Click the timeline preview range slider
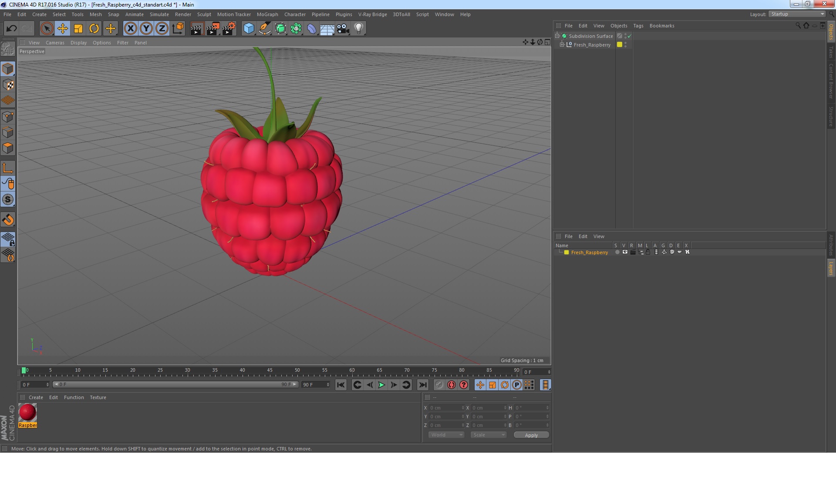Image resolution: width=836 pixels, height=504 pixels. pyautogui.click(x=175, y=384)
